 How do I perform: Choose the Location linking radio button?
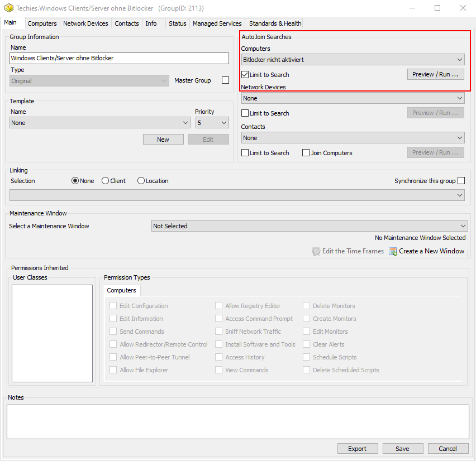141,181
